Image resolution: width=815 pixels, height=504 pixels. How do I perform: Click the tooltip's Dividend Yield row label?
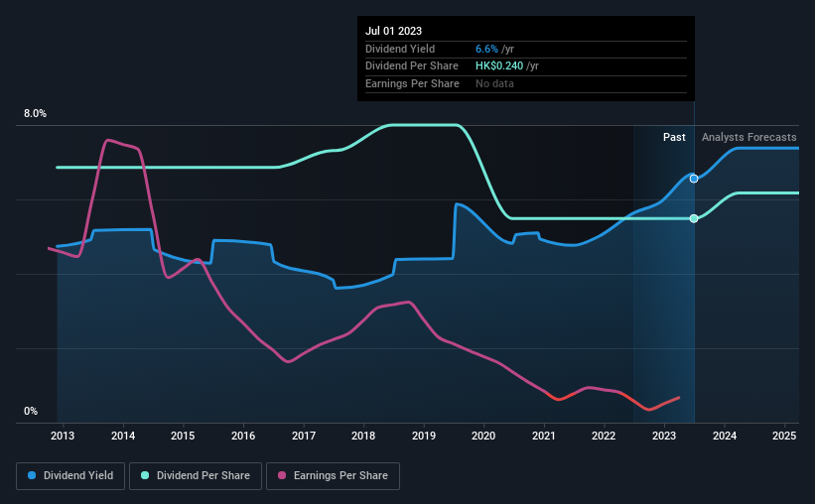pos(400,49)
